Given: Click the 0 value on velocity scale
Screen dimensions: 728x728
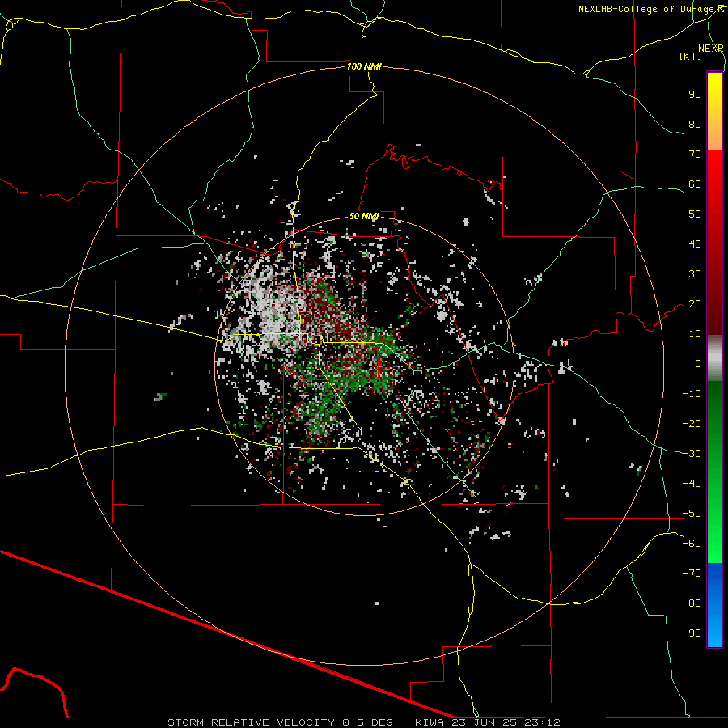Looking at the screenshot, I should [x=698, y=363].
